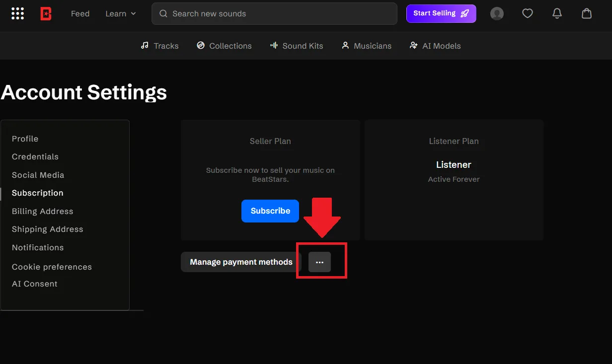Click the BeatStars logo icon
This screenshot has width=612, height=364.
[46, 13]
